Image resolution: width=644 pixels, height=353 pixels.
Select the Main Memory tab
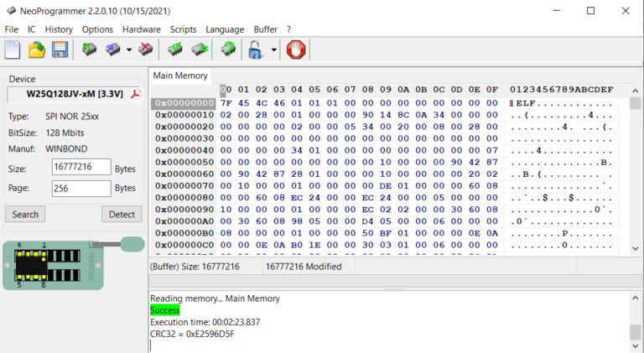tap(179, 75)
